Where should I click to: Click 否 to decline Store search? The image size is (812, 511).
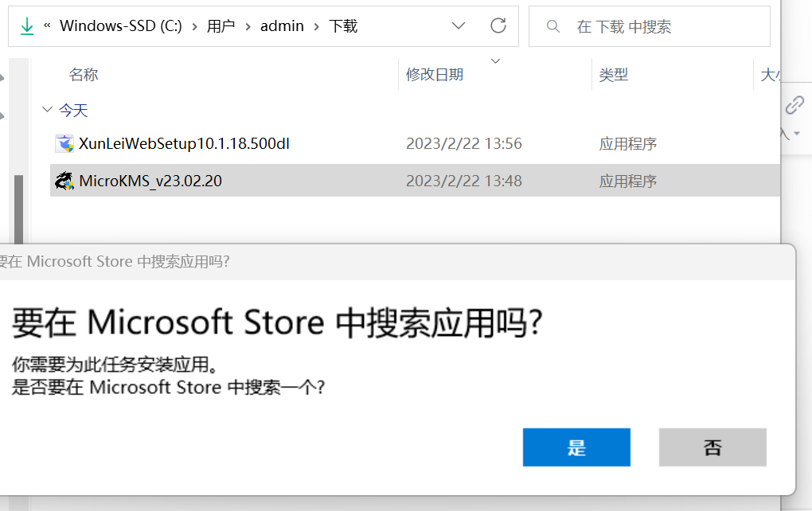(712, 447)
